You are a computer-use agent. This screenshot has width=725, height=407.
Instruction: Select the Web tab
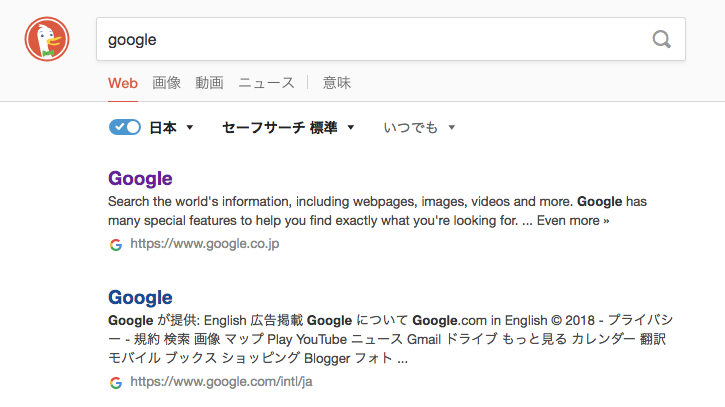[x=123, y=83]
